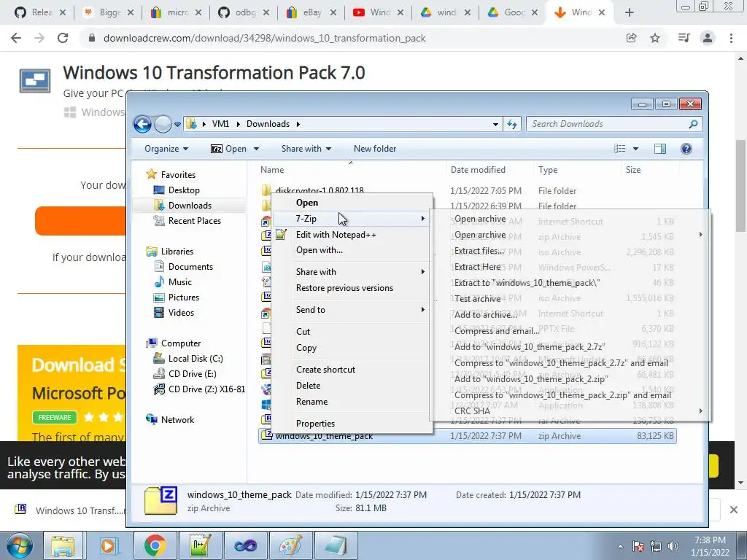Click the Explorer forward arrow button

pos(163,124)
